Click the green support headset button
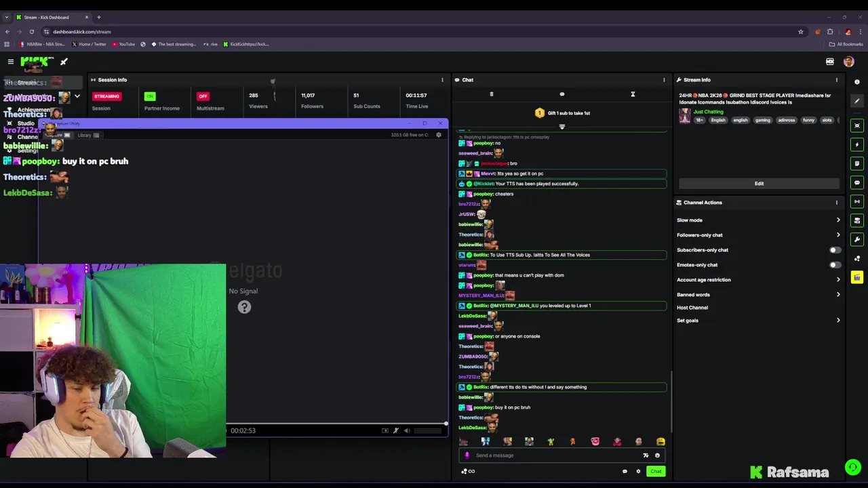This screenshot has width=868, height=488. [853, 468]
